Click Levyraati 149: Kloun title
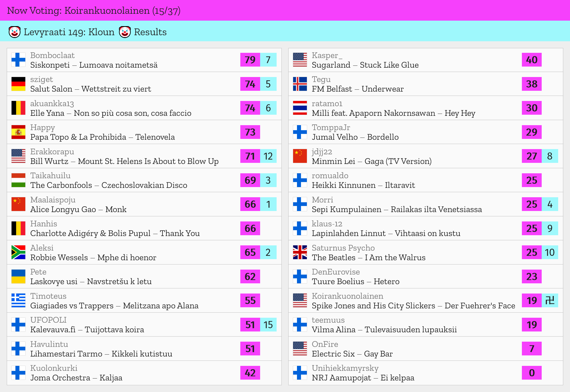This screenshot has height=392, width=570. pyautogui.click(x=69, y=32)
